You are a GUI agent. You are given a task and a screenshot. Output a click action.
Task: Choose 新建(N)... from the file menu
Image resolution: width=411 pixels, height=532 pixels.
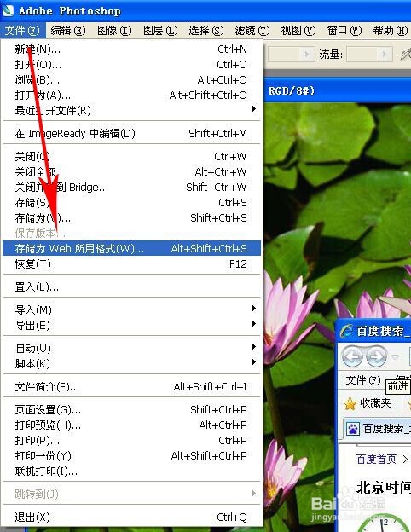coord(131,49)
